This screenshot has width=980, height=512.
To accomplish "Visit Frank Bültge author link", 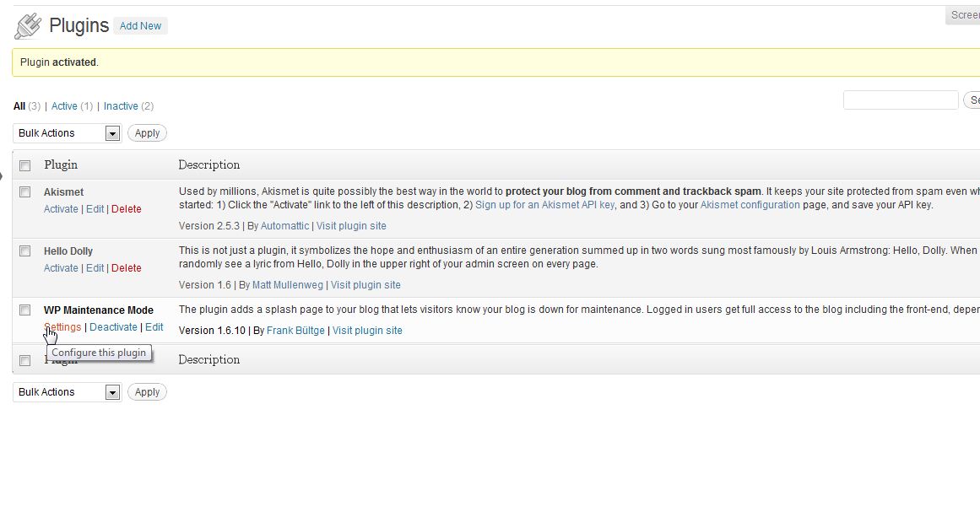I will (x=295, y=331).
